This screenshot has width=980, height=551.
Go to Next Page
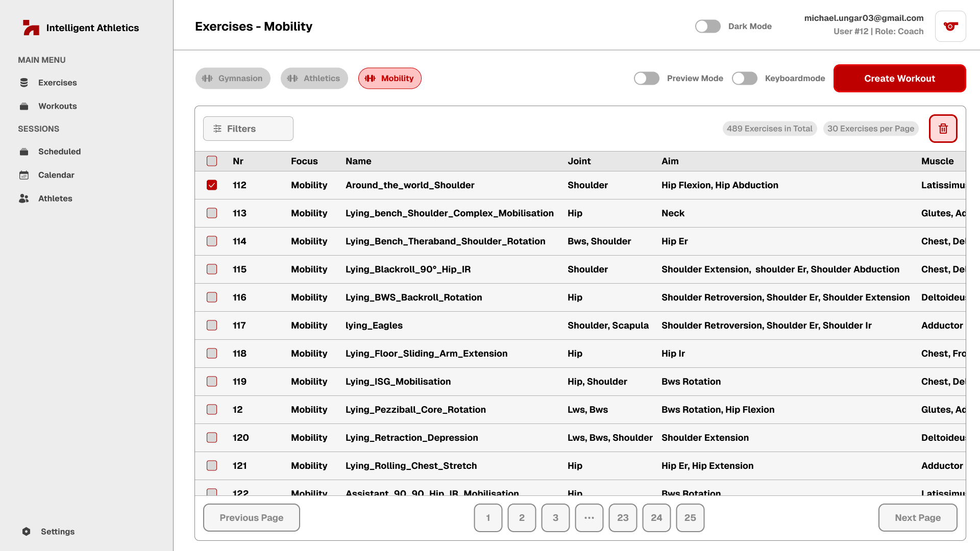[917, 518]
